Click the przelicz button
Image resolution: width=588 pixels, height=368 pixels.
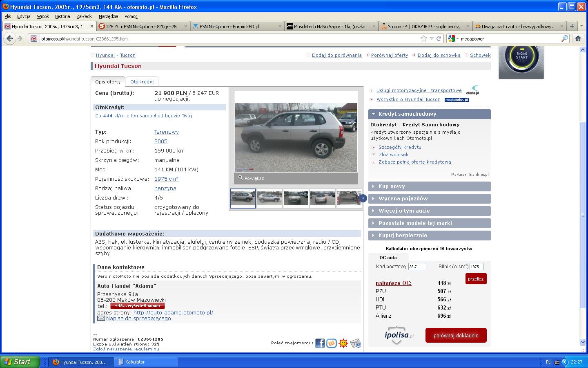[476, 279]
